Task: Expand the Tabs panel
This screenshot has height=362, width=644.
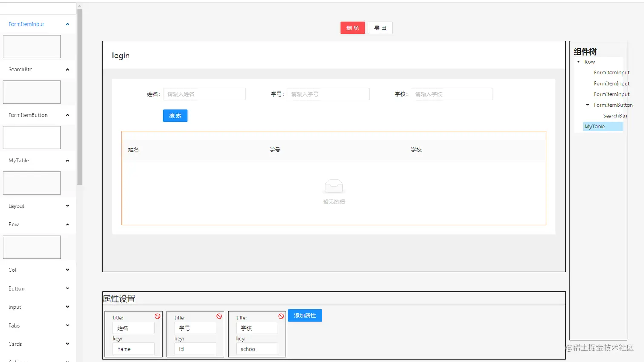Action: click(67, 325)
